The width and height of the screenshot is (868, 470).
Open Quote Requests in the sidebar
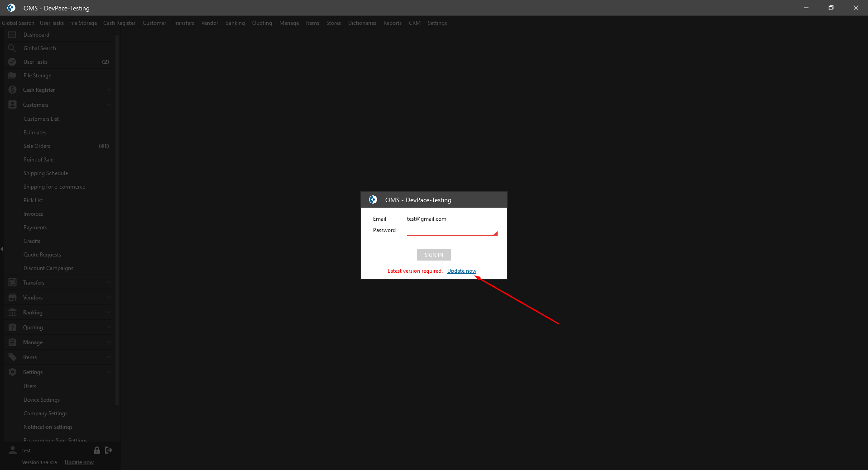tap(43, 255)
